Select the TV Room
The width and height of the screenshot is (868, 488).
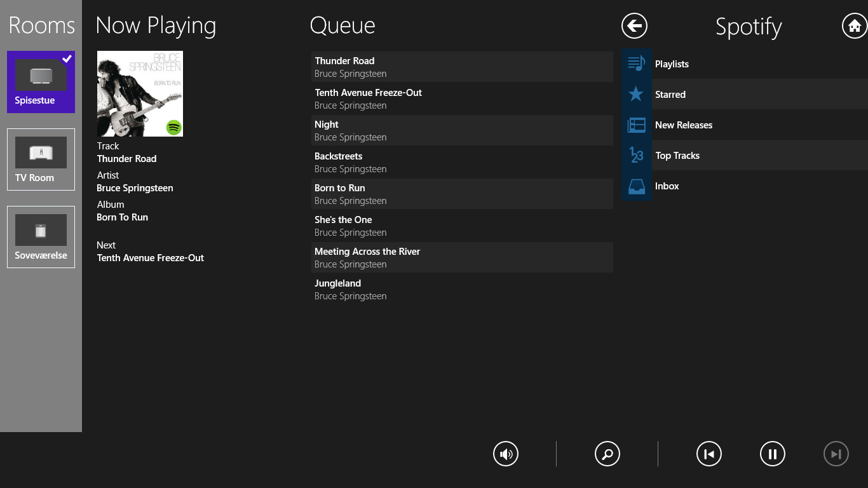41,159
